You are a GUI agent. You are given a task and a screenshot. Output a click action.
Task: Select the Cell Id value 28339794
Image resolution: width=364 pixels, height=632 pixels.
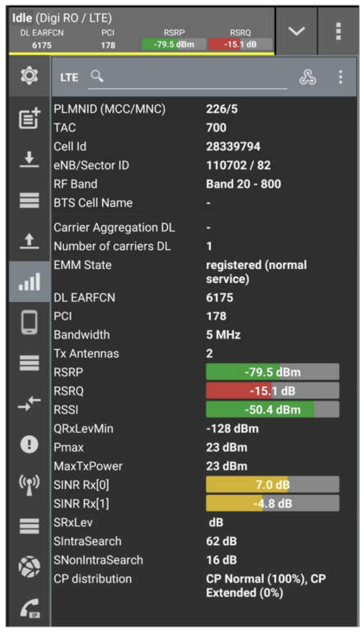(x=233, y=146)
